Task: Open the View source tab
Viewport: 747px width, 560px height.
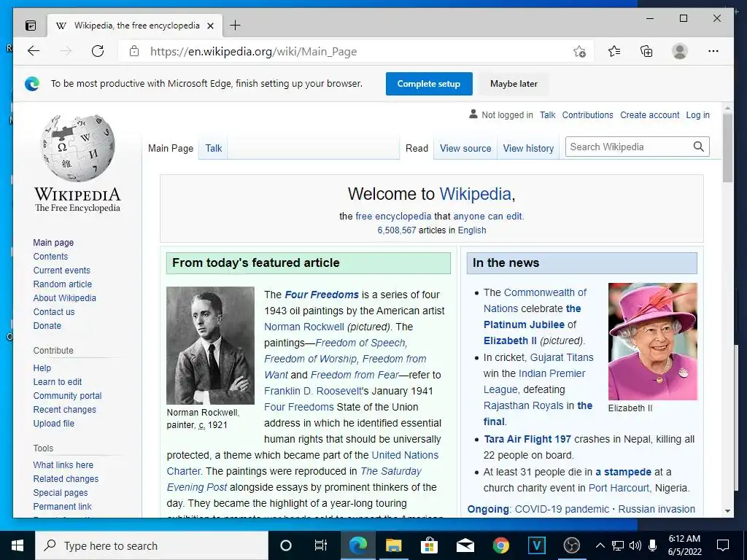Action: point(465,149)
